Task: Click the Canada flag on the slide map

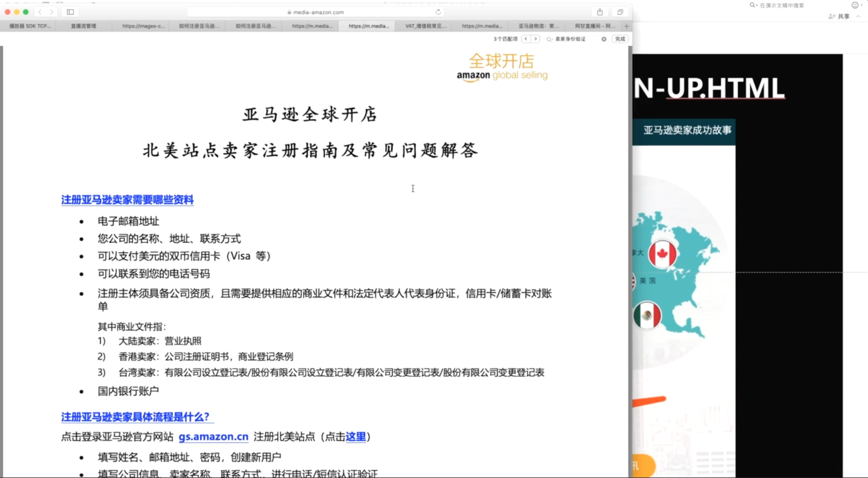Action: pyautogui.click(x=662, y=254)
